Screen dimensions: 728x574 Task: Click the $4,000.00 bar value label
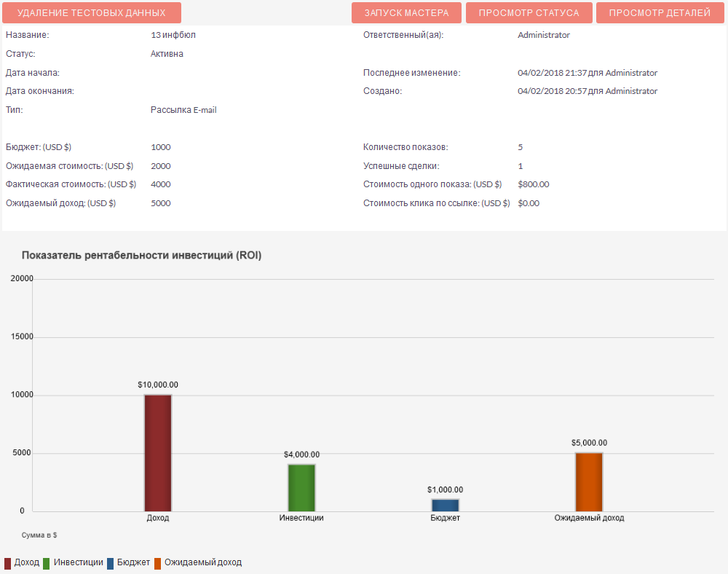tap(301, 455)
